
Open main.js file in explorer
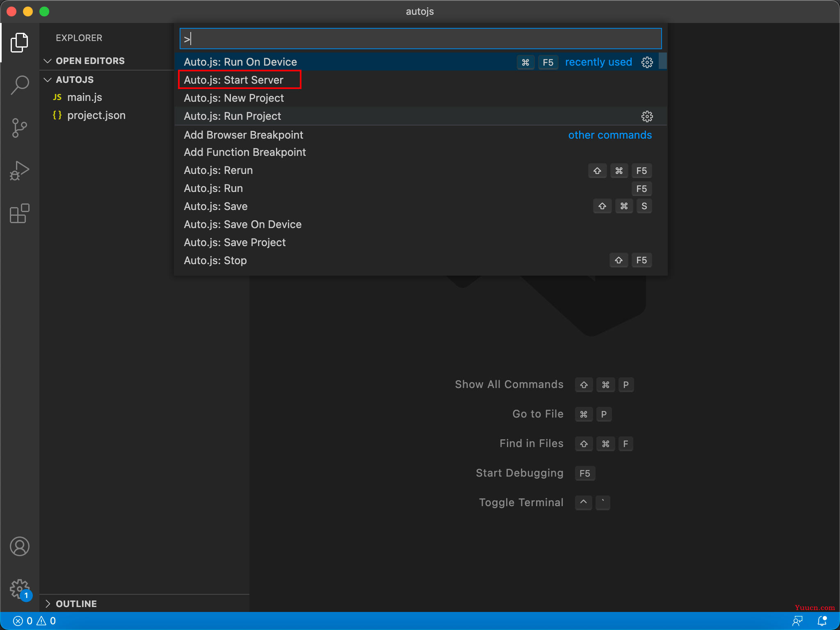click(x=84, y=98)
